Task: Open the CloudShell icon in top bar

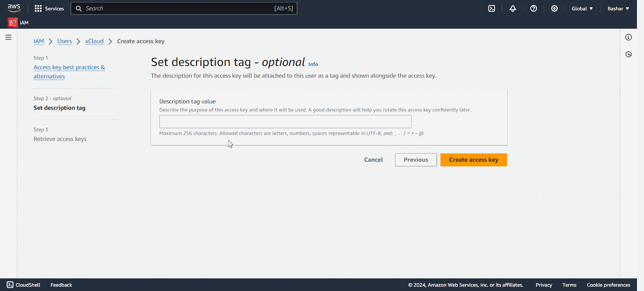Action: click(492, 8)
